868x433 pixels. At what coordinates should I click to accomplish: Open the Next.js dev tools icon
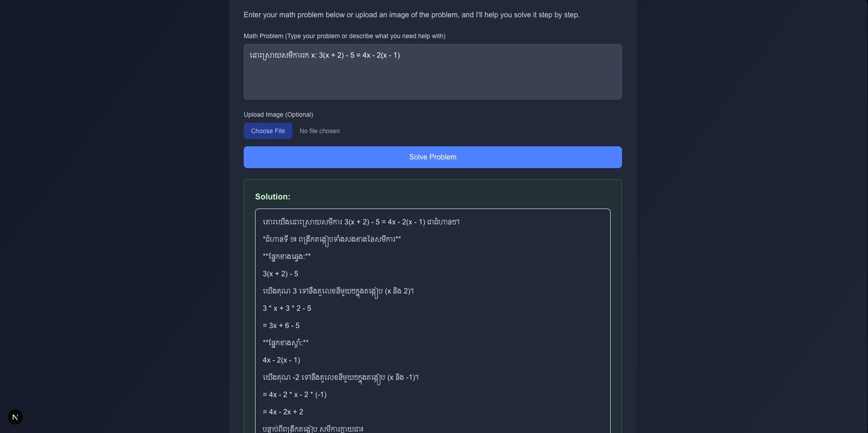click(15, 417)
